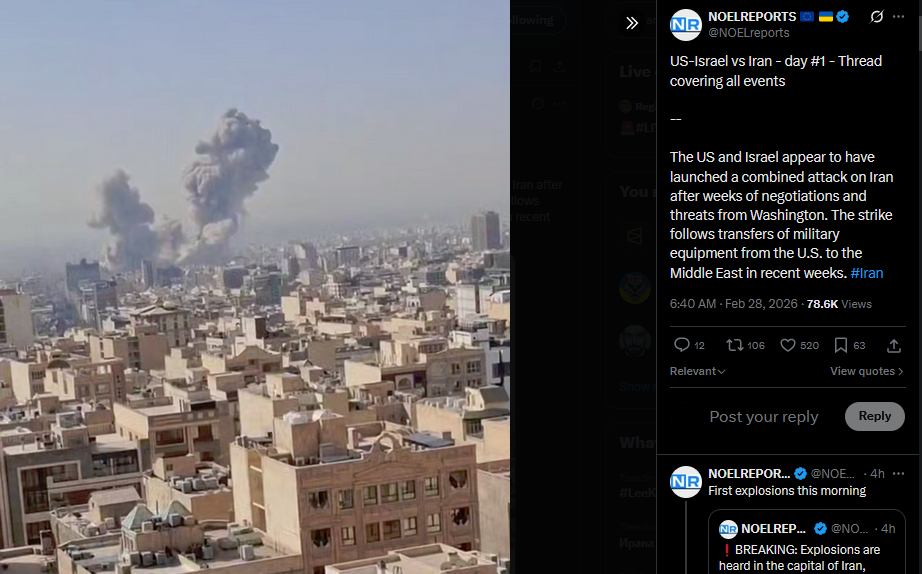Open the #Iran hashtag link
Screen dimensions: 922x574
coord(867,273)
